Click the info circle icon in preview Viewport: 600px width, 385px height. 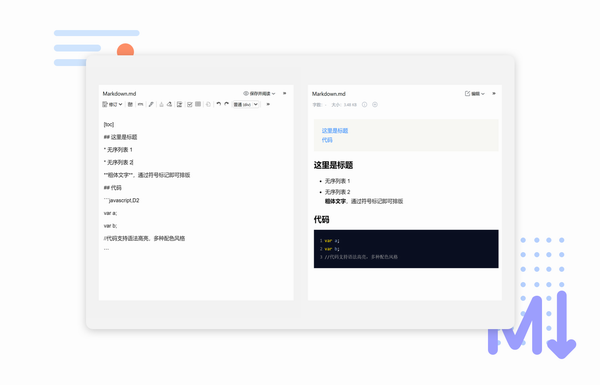[365, 104]
